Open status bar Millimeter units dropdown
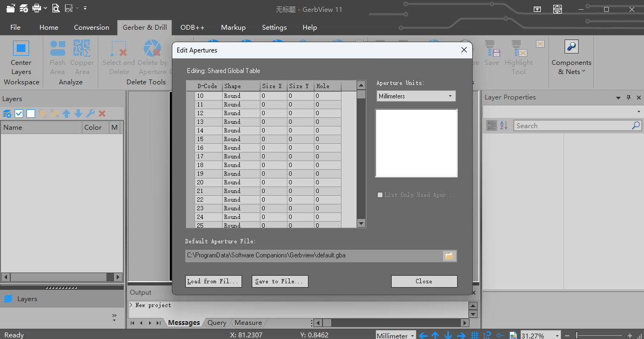This screenshot has height=339, width=644. point(411,336)
